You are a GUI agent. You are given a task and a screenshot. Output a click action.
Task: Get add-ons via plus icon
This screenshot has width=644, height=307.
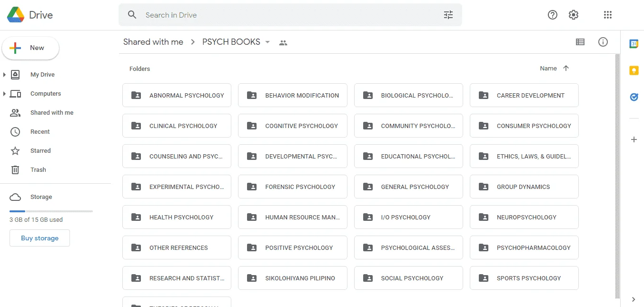634,139
